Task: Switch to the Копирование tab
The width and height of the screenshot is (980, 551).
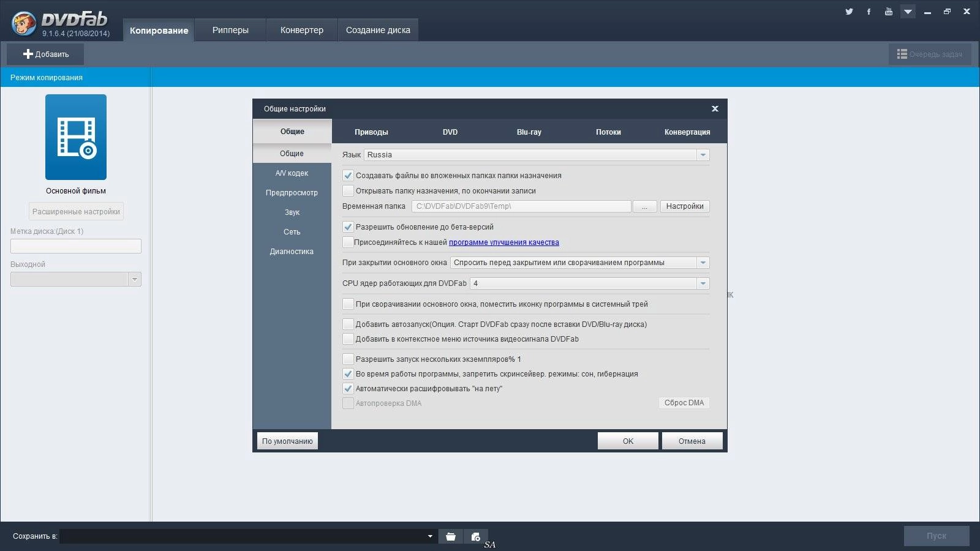Action: tap(159, 30)
